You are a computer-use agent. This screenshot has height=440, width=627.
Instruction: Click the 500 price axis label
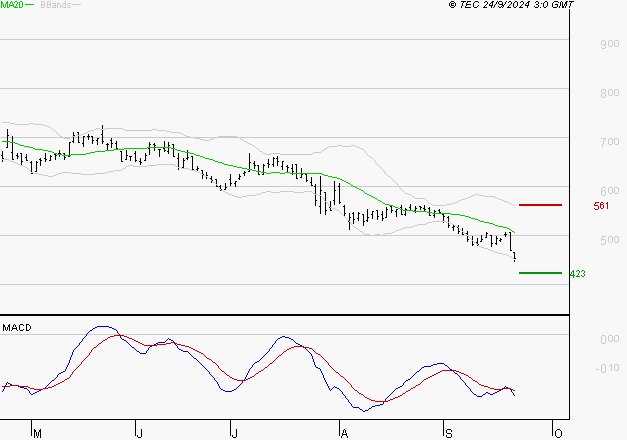point(610,240)
